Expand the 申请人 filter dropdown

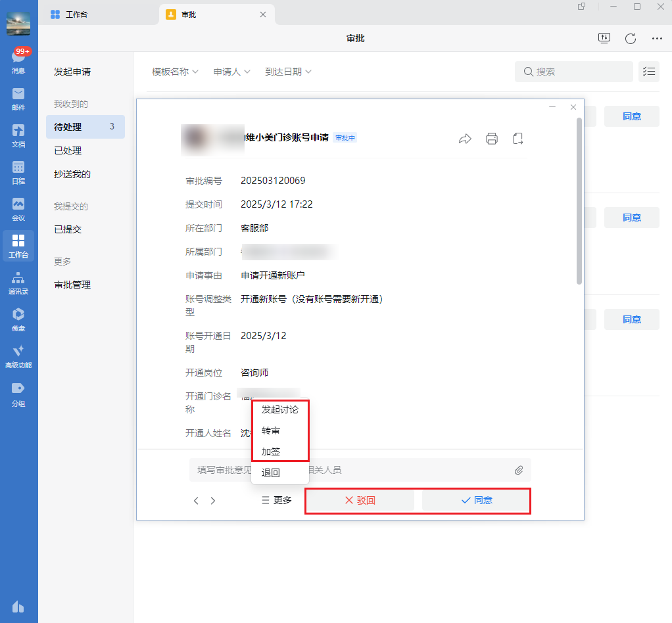coord(231,72)
